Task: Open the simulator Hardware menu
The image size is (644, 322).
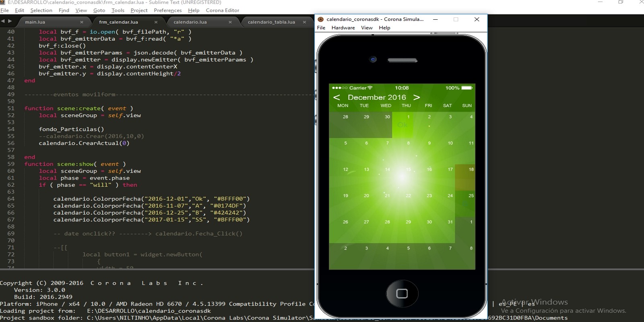Action: pyautogui.click(x=343, y=28)
